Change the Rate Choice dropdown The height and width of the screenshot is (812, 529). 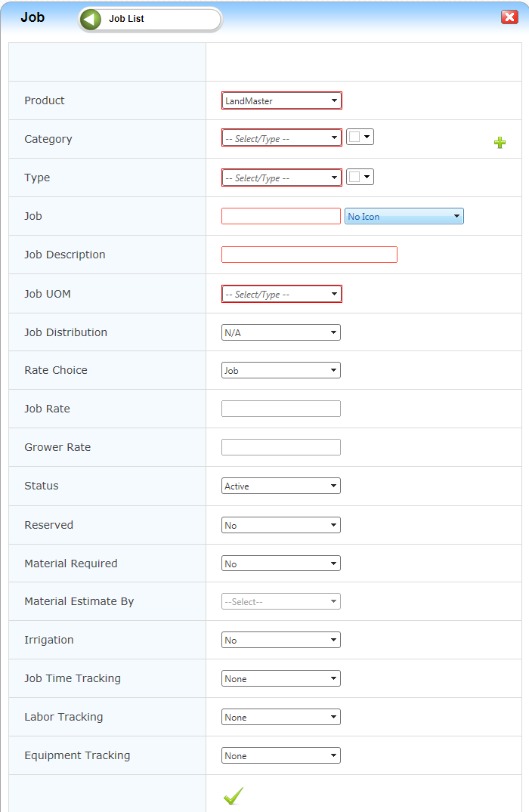click(280, 370)
